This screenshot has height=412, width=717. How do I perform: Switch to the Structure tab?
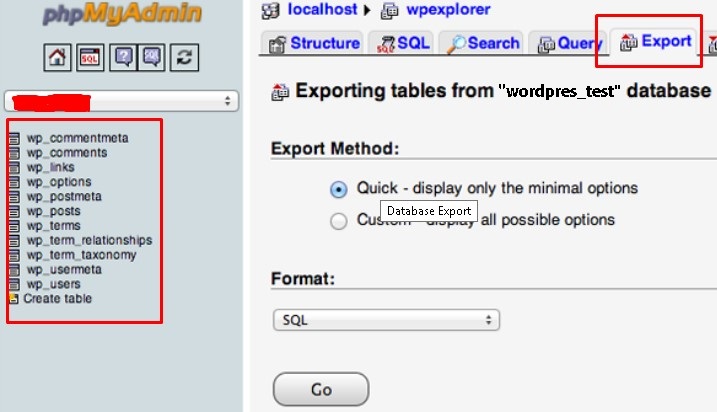click(314, 43)
